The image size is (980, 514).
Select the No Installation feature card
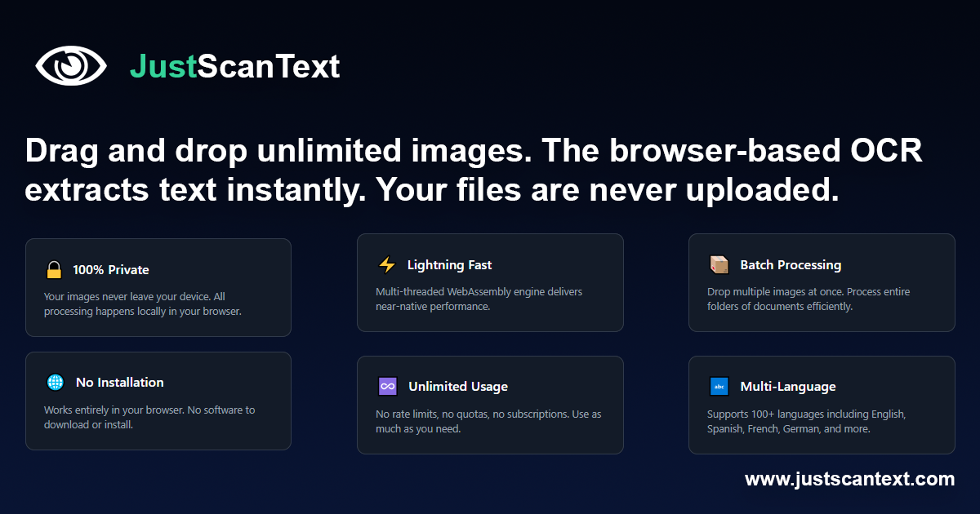158,401
